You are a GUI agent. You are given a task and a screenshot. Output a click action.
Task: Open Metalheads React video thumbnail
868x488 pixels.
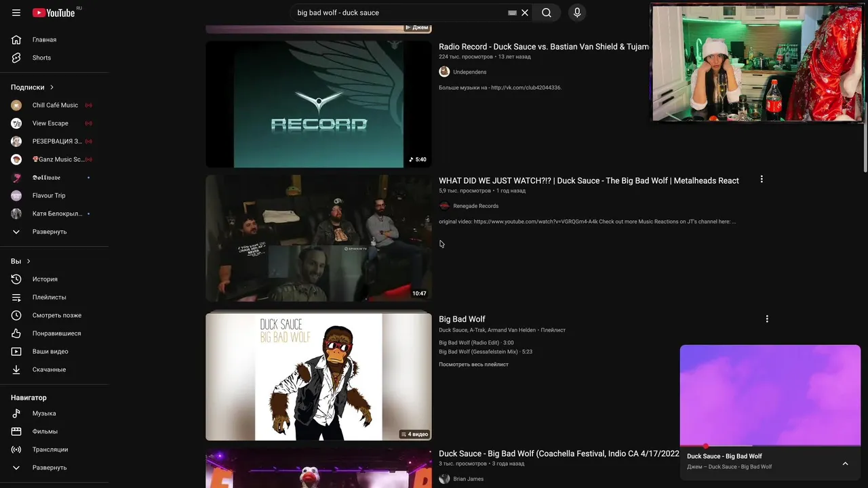[319, 238]
